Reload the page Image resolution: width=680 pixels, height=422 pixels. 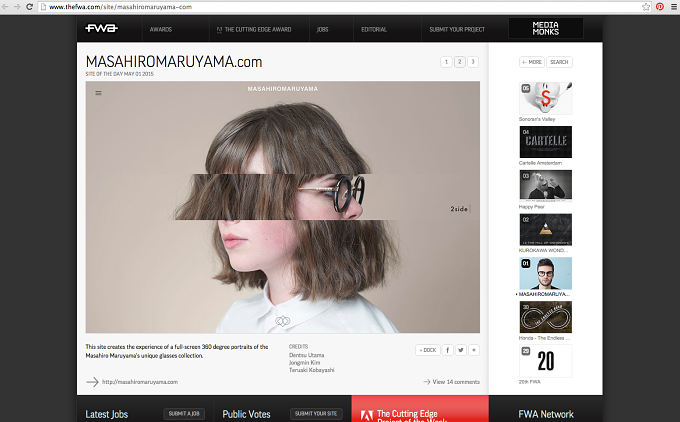[29, 7]
